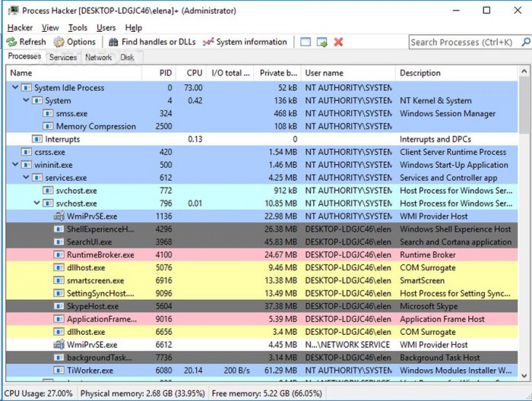Collapse the System Idle Process tree node
Image resolution: width=532 pixels, height=401 pixels.
pyautogui.click(x=15, y=88)
